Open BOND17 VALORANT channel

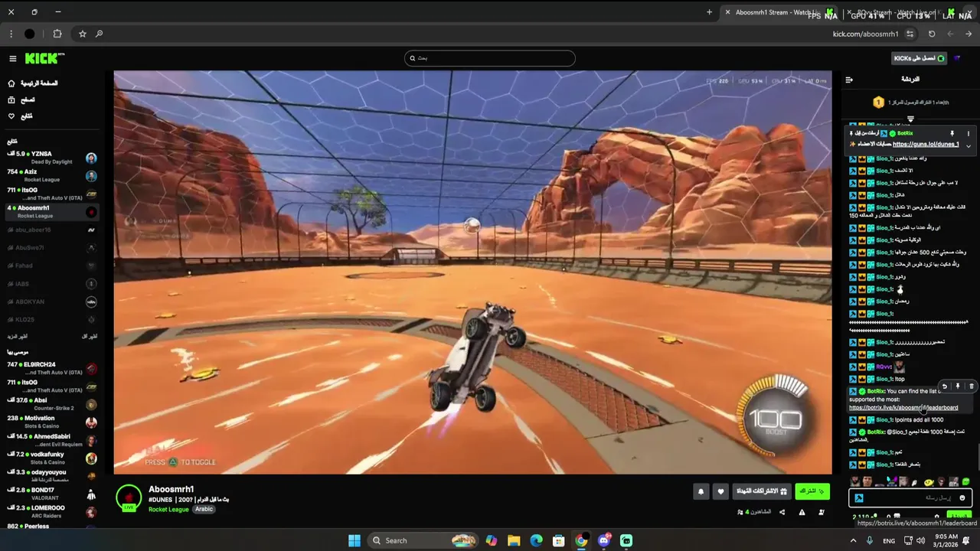point(52,494)
